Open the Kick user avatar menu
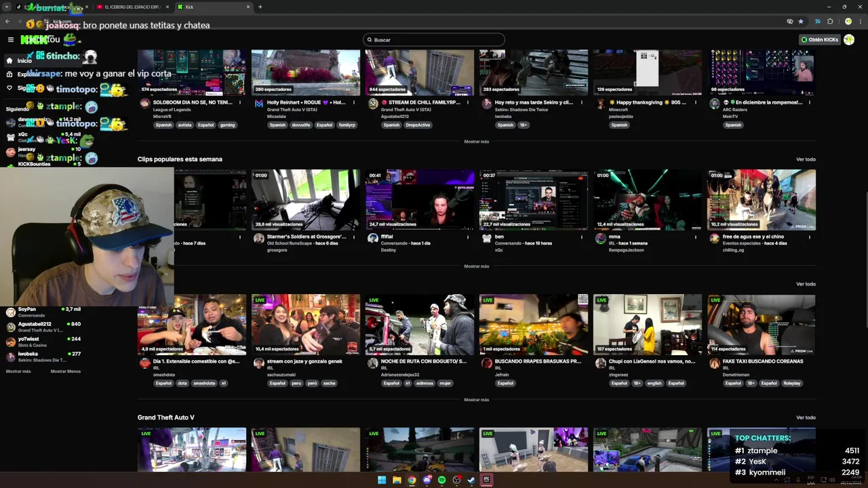The width and height of the screenshot is (868, 488). point(849,39)
